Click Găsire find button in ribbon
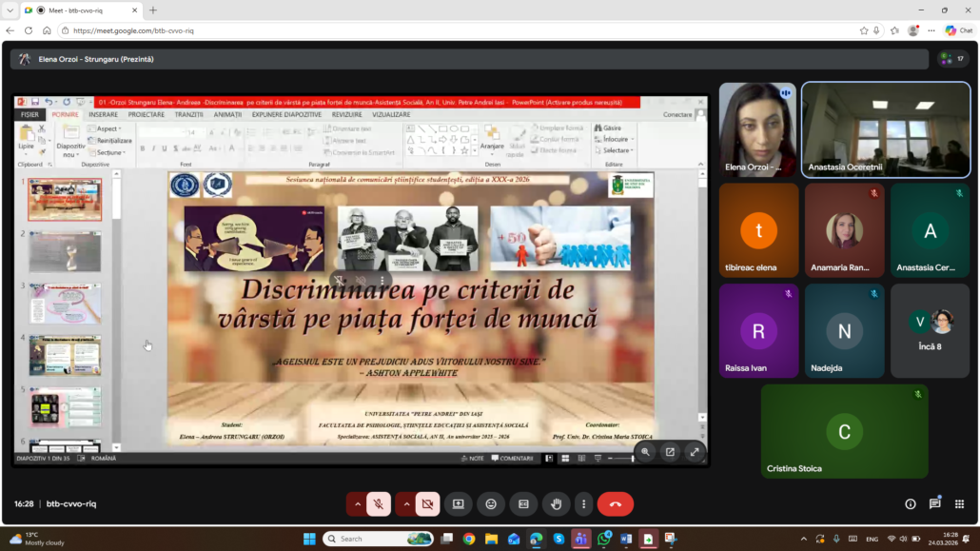 coord(608,128)
